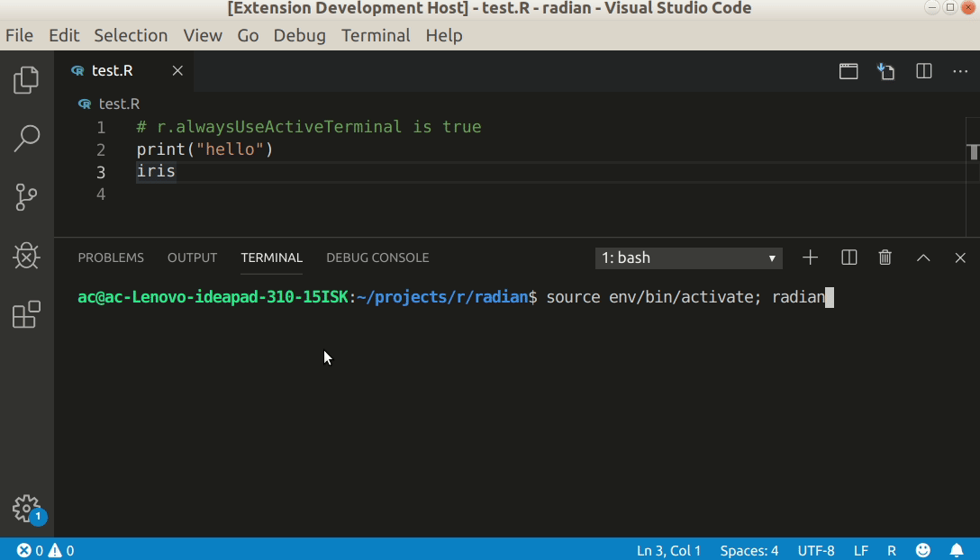Open the View menu
This screenshot has height=560, width=980.
click(203, 36)
